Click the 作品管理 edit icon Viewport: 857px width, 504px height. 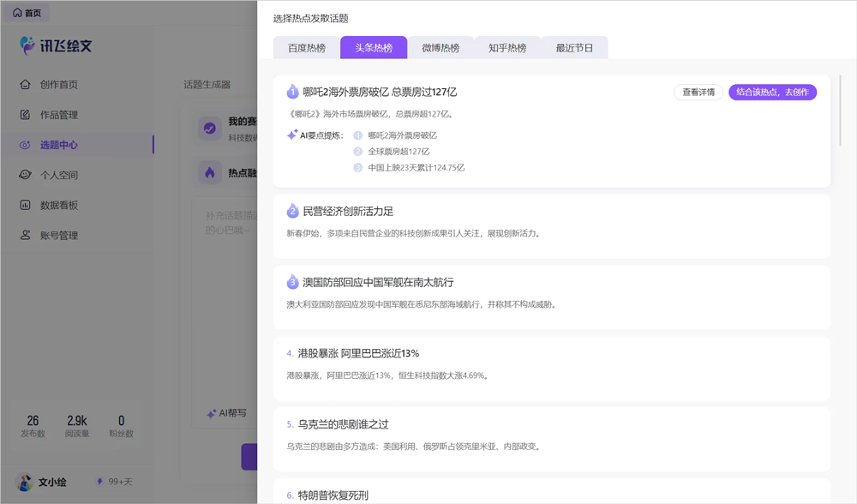pyautogui.click(x=26, y=115)
